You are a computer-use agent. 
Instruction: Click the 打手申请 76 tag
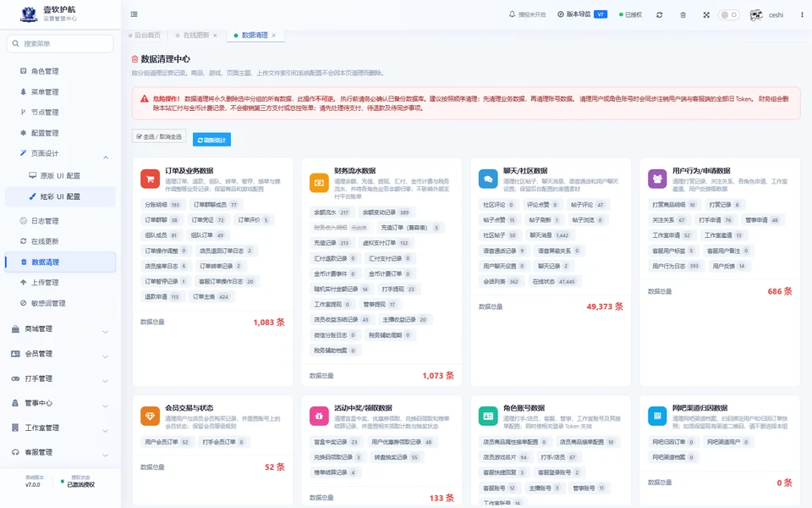click(716, 220)
